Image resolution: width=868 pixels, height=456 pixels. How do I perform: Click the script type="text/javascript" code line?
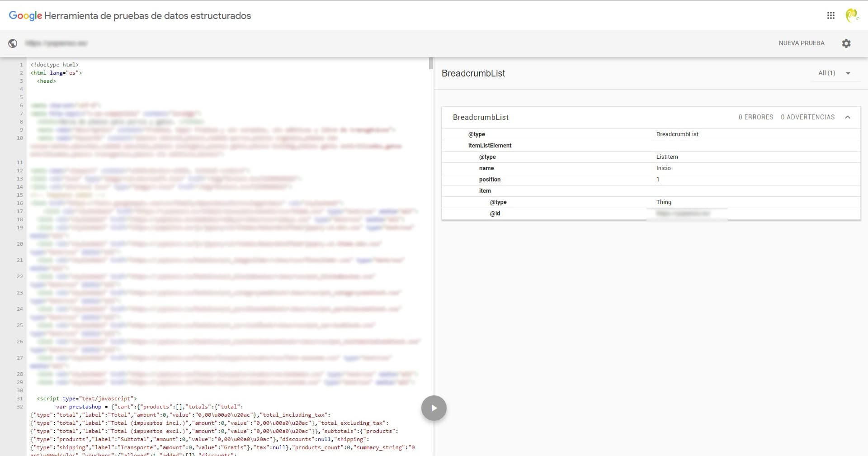coord(87,399)
